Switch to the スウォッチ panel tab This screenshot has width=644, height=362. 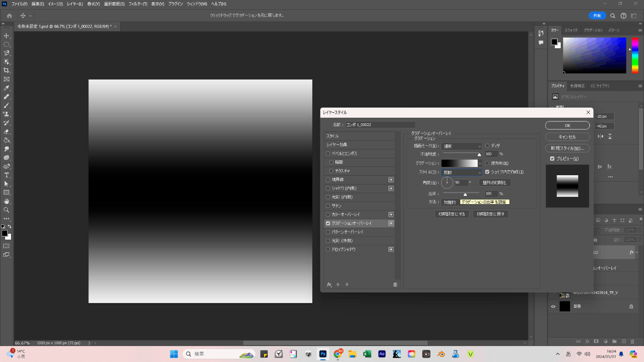[x=571, y=30]
